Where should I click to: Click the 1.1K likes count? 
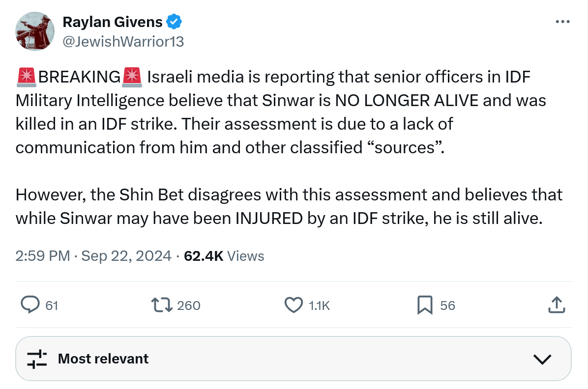pyautogui.click(x=319, y=306)
